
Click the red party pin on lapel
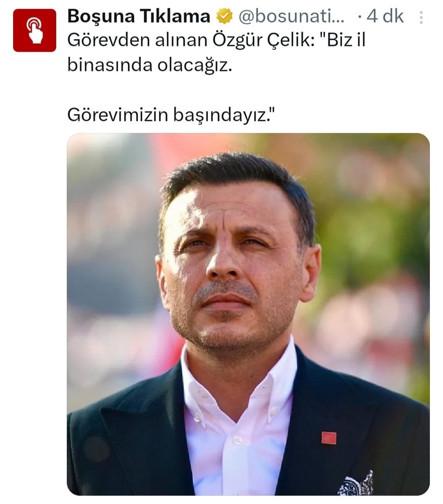(x=329, y=438)
